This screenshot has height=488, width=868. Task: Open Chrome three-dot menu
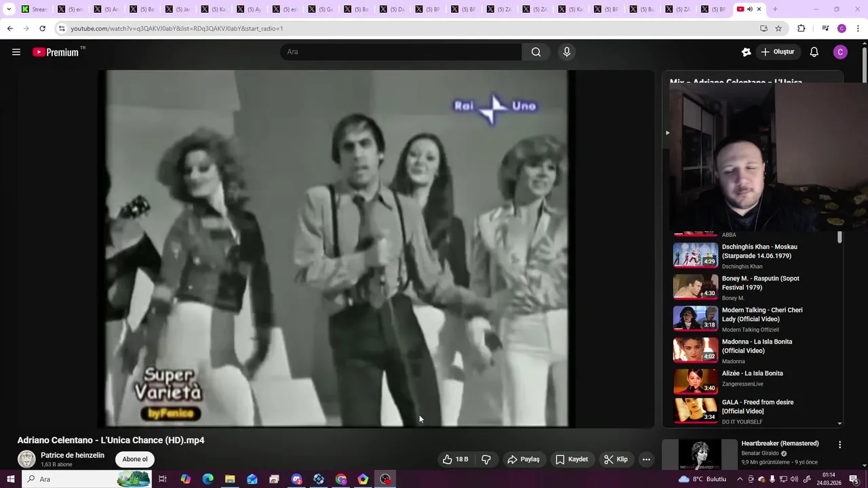pos(859,28)
